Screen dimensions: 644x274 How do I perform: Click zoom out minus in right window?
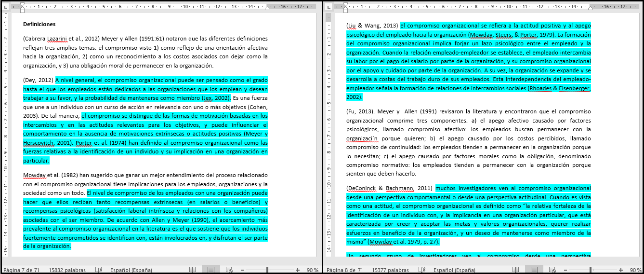pos(566,270)
